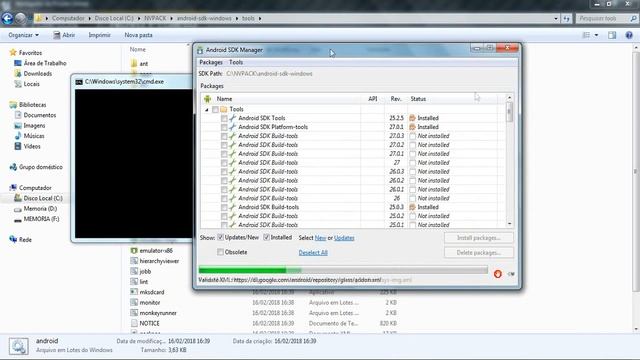Expand the breadcrumb arrow after NVPACK

pyautogui.click(x=171, y=18)
